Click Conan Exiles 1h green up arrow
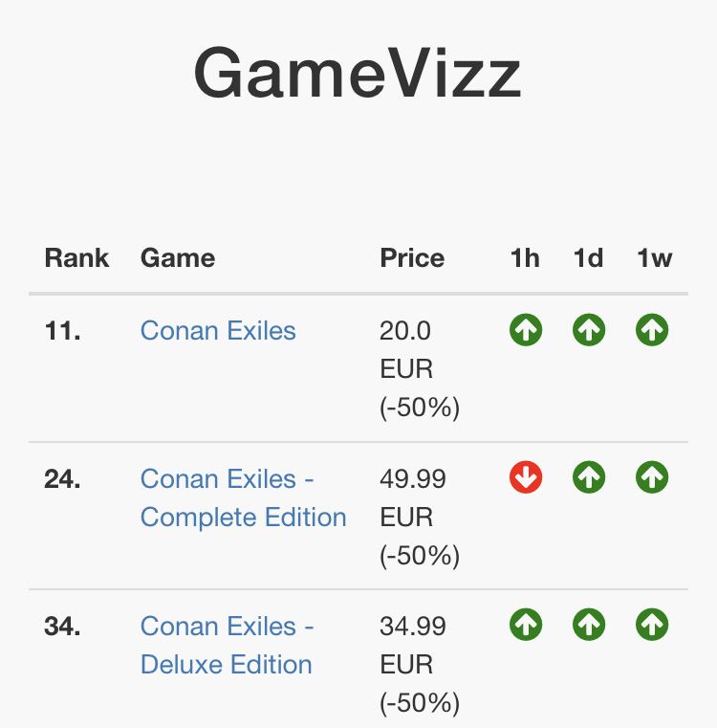Screen dimensions: 717x728 pos(526,331)
